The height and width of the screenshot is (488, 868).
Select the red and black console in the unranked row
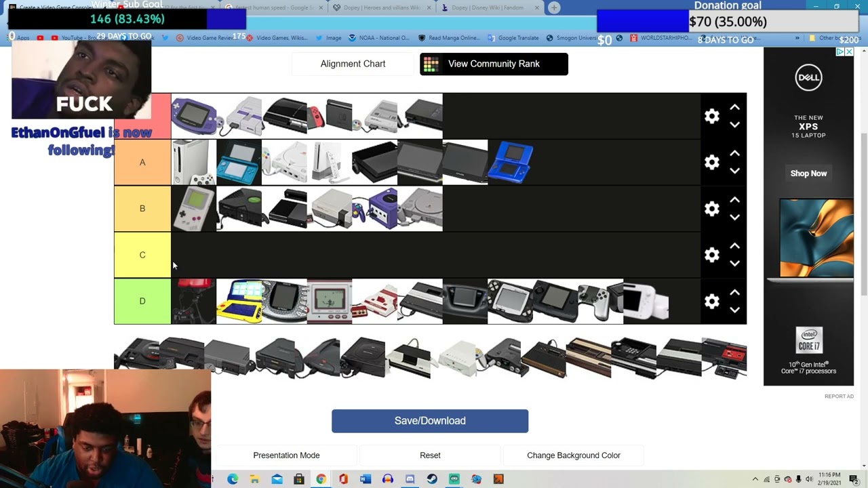pyautogui.click(x=724, y=357)
